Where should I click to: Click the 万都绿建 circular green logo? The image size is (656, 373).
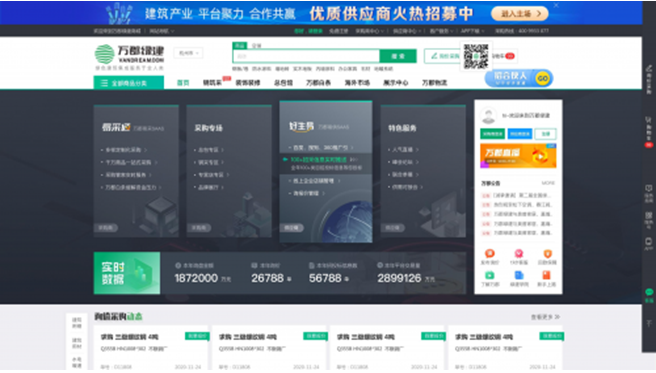pyautogui.click(x=104, y=54)
